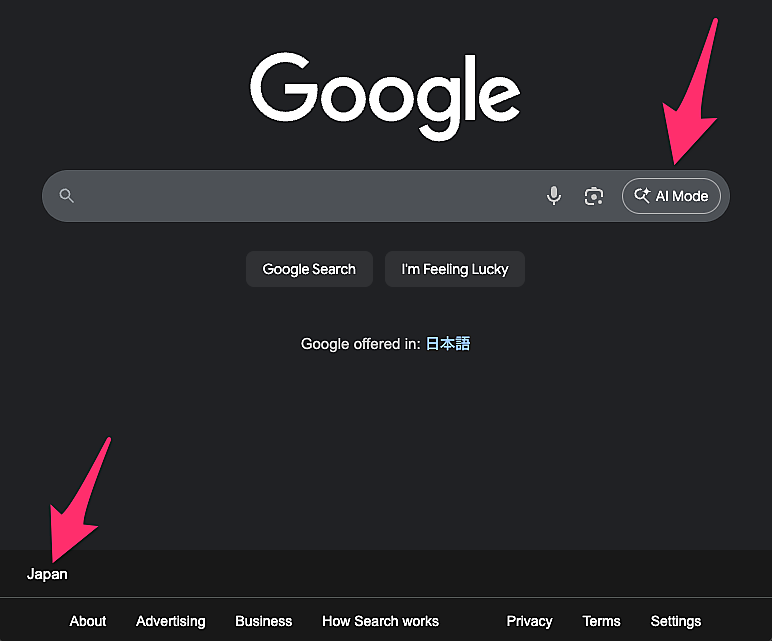This screenshot has width=772, height=641.
Task: Click the I'm Feeling Lucky button
Action: point(454,269)
